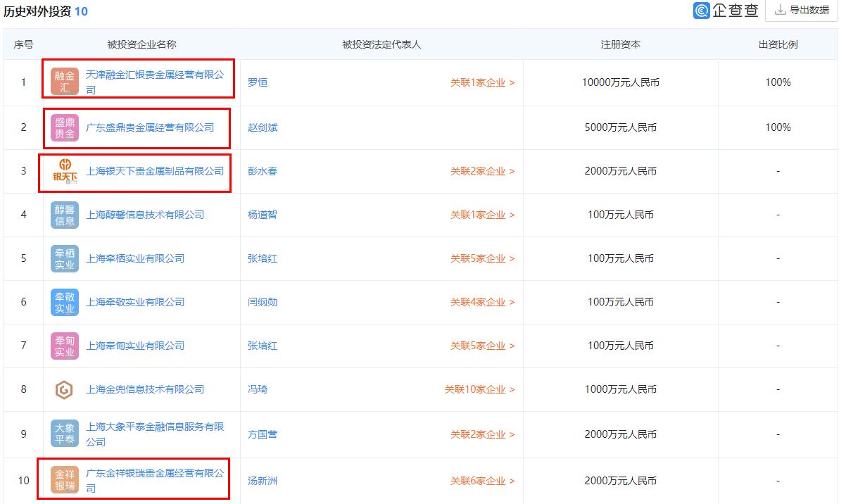Image resolution: width=846 pixels, height=504 pixels.
Task: Click the hexagonal G logo for 上海金兜信息技术
Action: pos(63,389)
